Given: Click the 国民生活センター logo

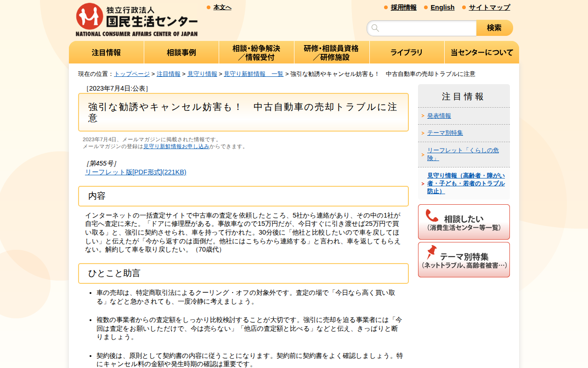Looking at the screenshot, I should (136, 20).
